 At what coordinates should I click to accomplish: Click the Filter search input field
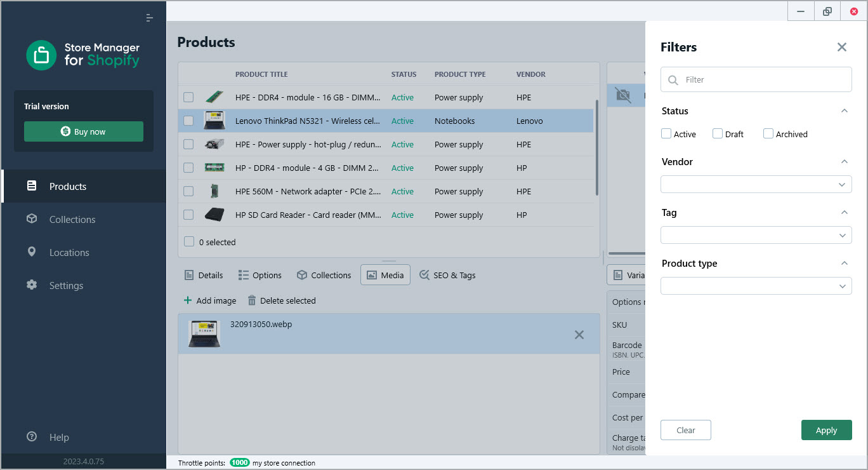756,79
